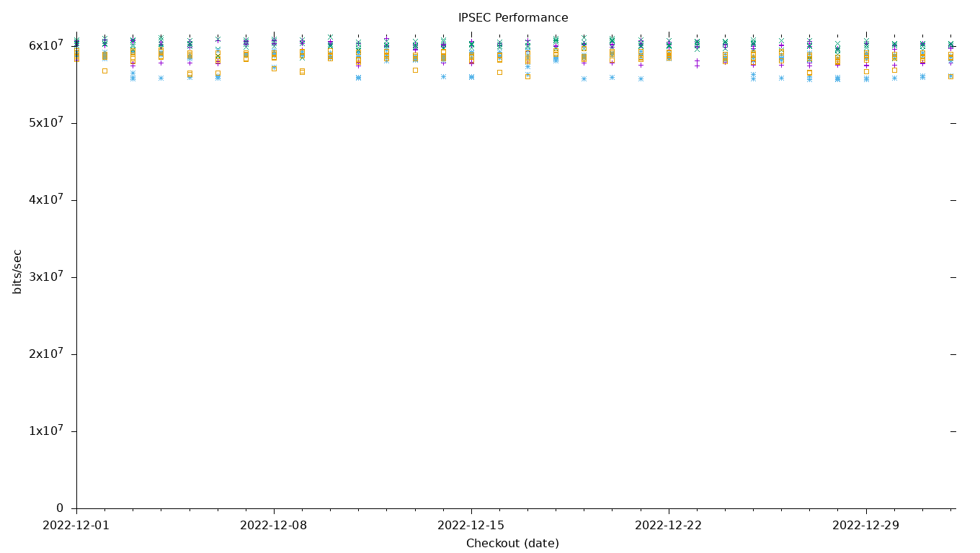Select the y-axis tick label 5x10^7

point(46,122)
